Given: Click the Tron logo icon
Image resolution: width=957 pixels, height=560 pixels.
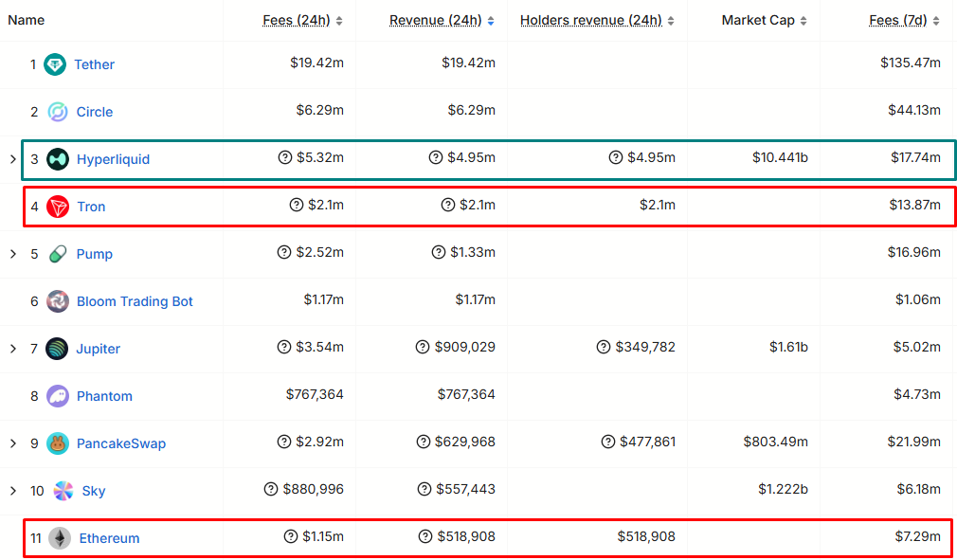Looking at the screenshot, I should (x=58, y=207).
